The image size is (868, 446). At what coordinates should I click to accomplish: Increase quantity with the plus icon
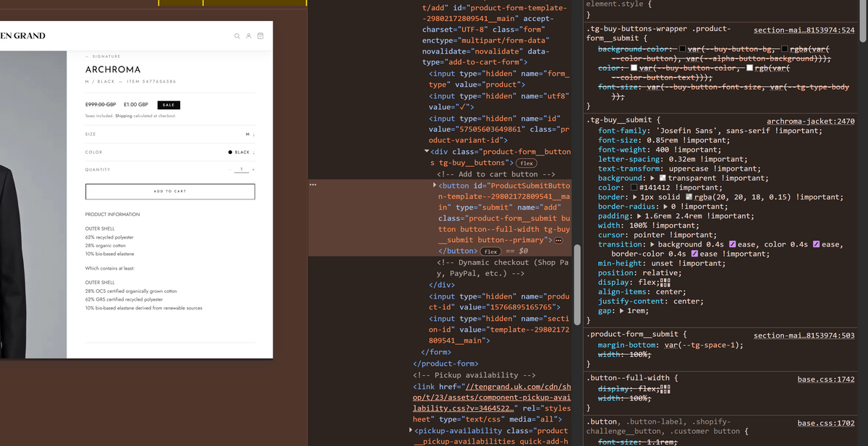coord(253,170)
